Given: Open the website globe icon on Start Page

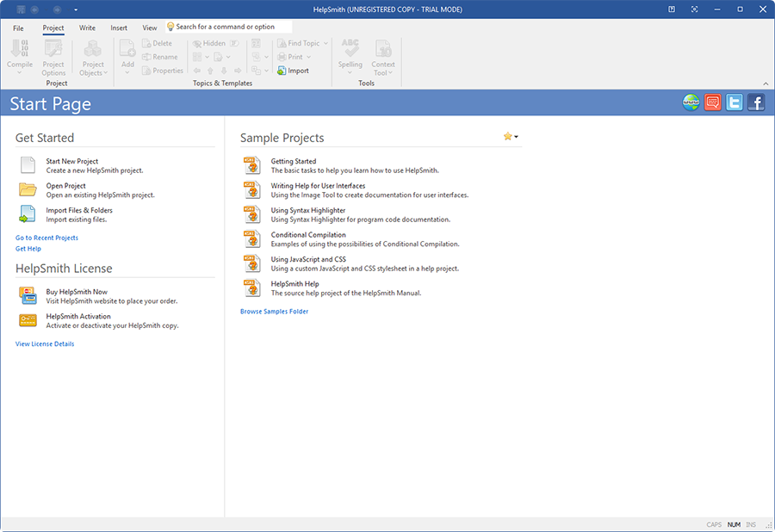Looking at the screenshot, I should tap(691, 102).
